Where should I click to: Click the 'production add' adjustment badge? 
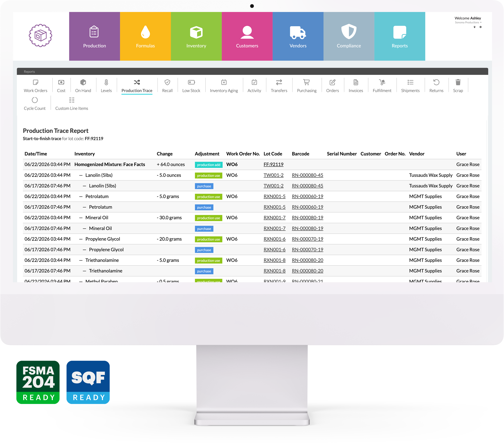pyautogui.click(x=209, y=165)
